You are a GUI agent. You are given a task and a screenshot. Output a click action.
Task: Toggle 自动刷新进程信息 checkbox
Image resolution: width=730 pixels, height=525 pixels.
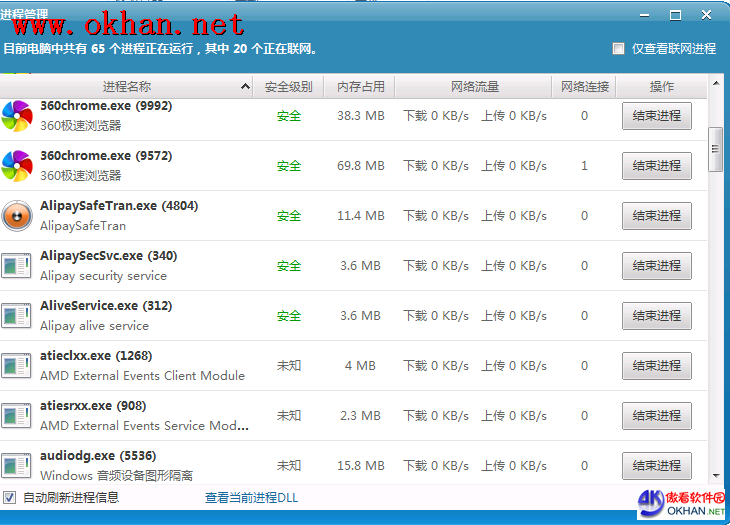click(10, 498)
